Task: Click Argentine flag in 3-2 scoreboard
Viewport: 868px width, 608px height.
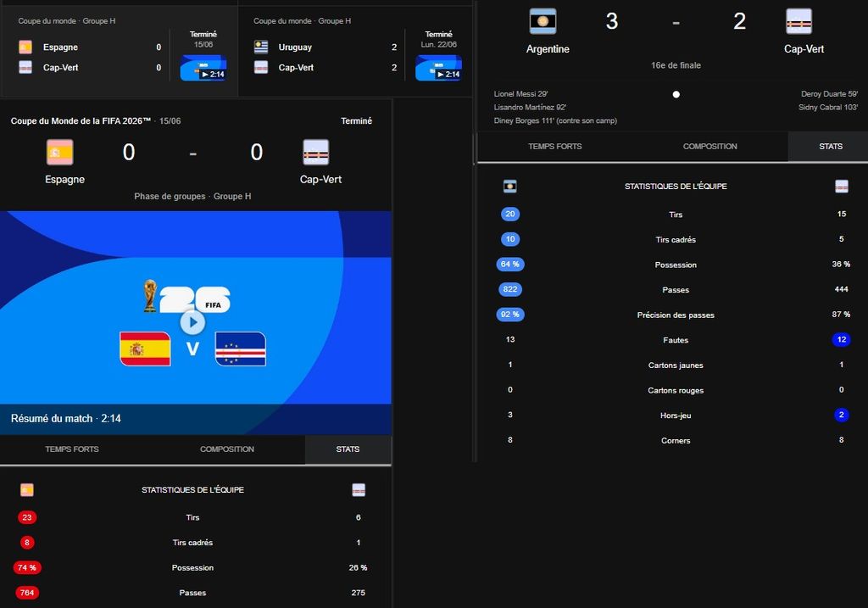Action: [542, 21]
